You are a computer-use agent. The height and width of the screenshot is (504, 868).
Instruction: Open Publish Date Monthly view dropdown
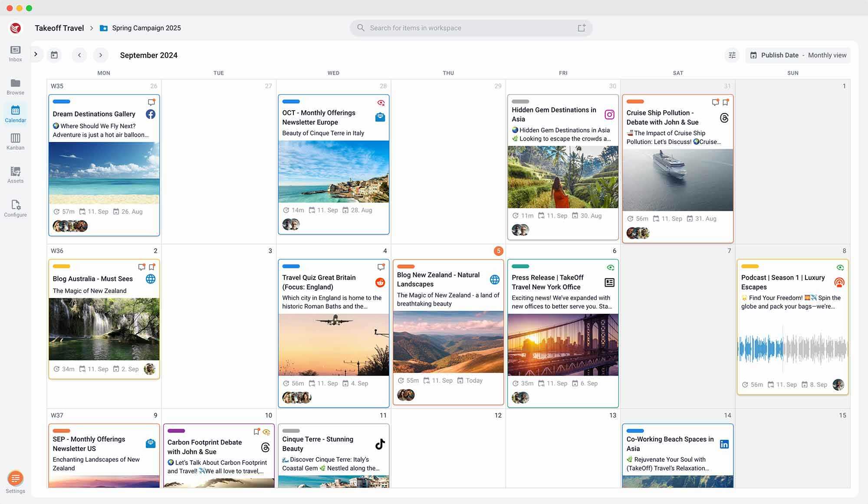click(x=798, y=55)
